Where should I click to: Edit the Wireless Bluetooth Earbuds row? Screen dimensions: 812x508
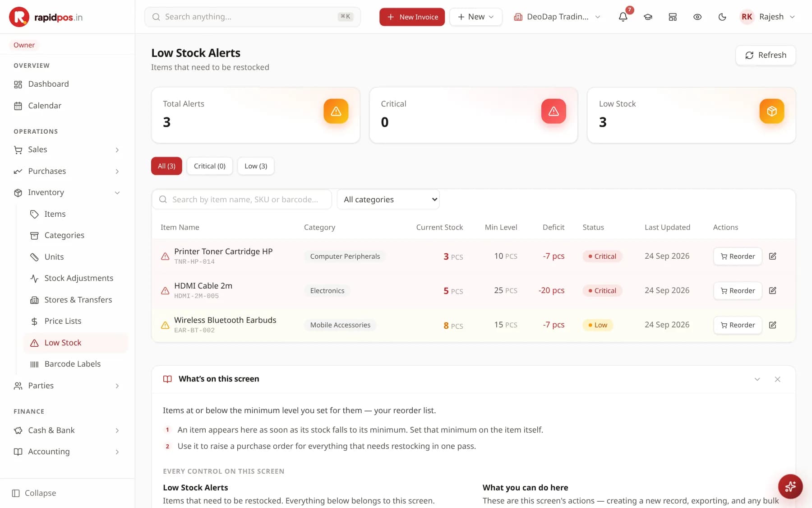point(772,325)
